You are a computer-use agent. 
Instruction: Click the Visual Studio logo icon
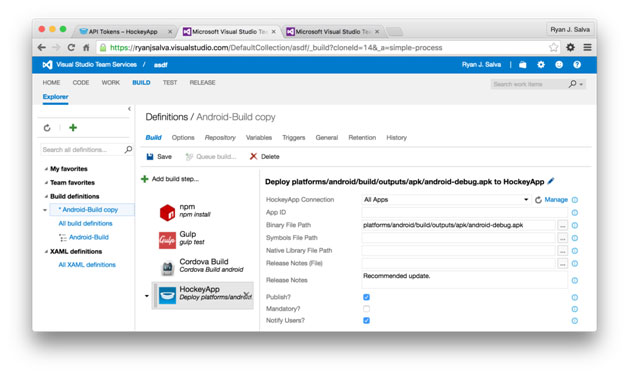coord(47,64)
